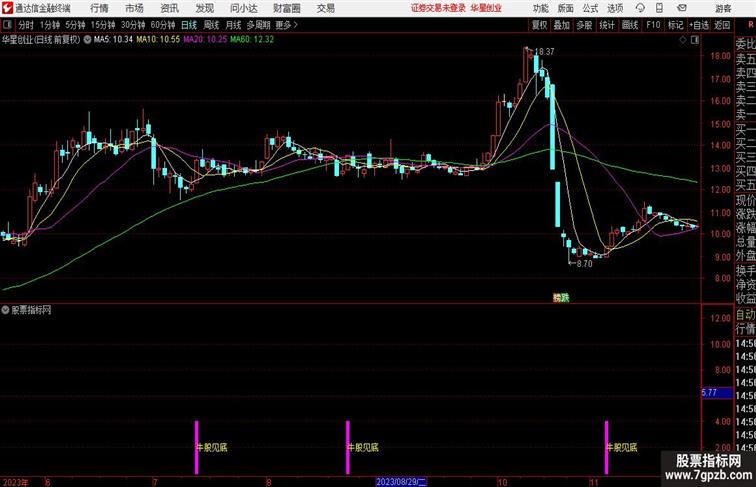Switch to the 30分钟 period tab
The width and height of the screenshot is (756, 487).
tap(133, 25)
